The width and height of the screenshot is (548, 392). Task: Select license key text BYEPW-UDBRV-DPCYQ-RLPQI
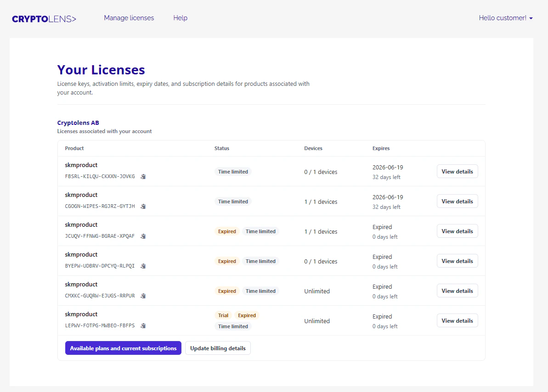coord(100,266)
